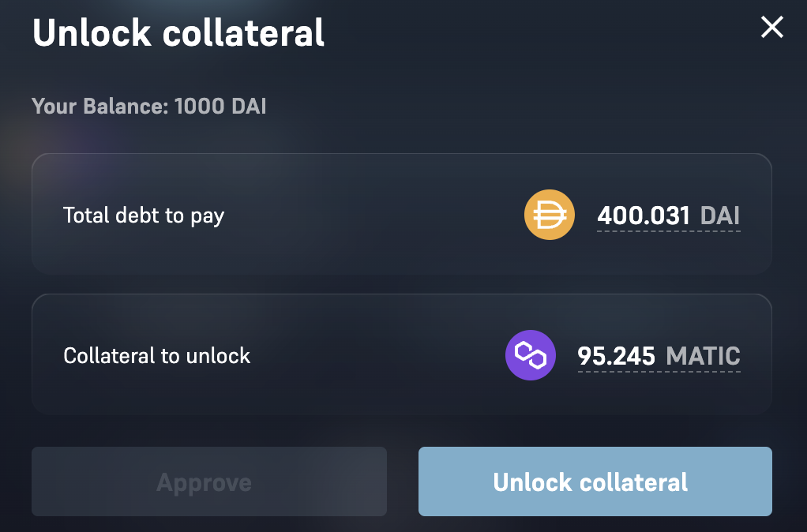Select the 'Collateral to unlock' label

pyautogui.click(x=156, y=355)
